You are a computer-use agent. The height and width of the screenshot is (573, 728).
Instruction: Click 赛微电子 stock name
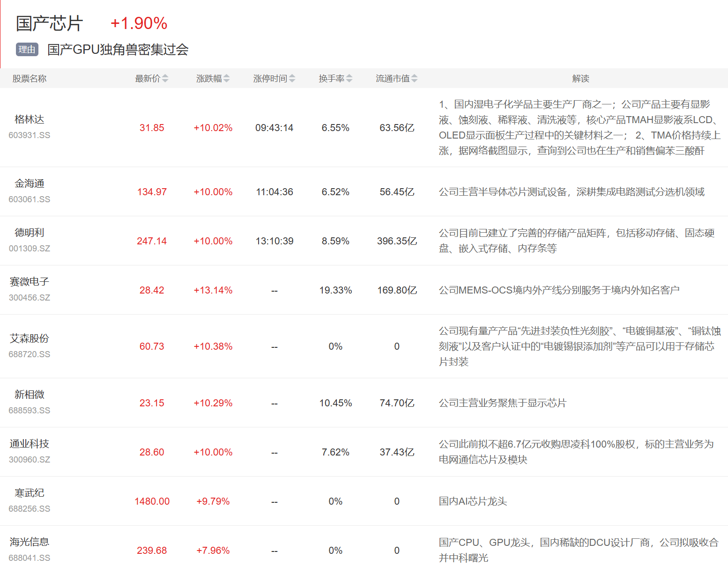pyautogui.click(x=29, y=282)
